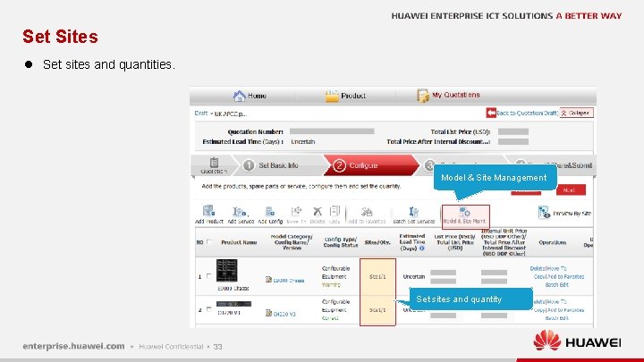Open the My Quotations tab
Viewport: 644px width, 362px height.
point(448,96)
